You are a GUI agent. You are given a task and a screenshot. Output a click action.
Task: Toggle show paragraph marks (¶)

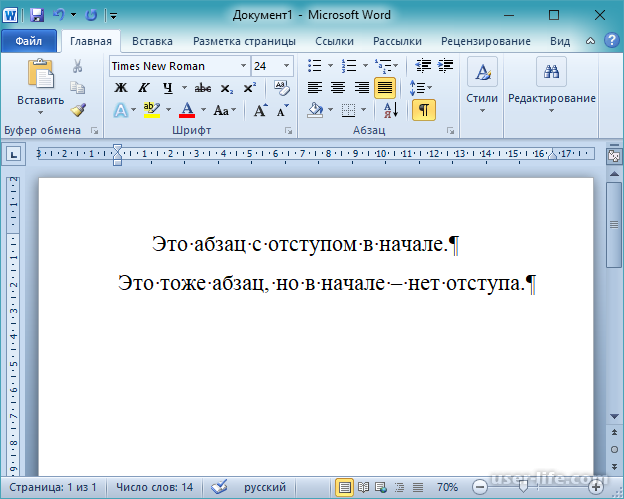tap(424, 110)
